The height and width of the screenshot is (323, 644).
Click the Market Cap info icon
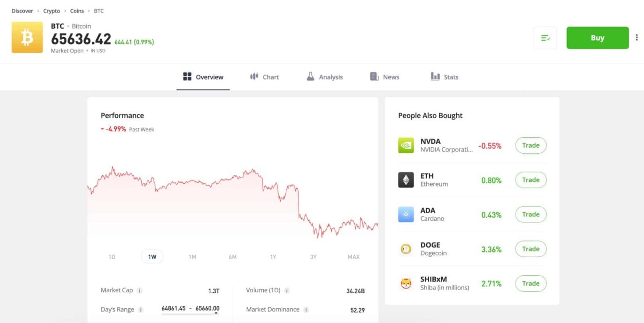point(141,290)
